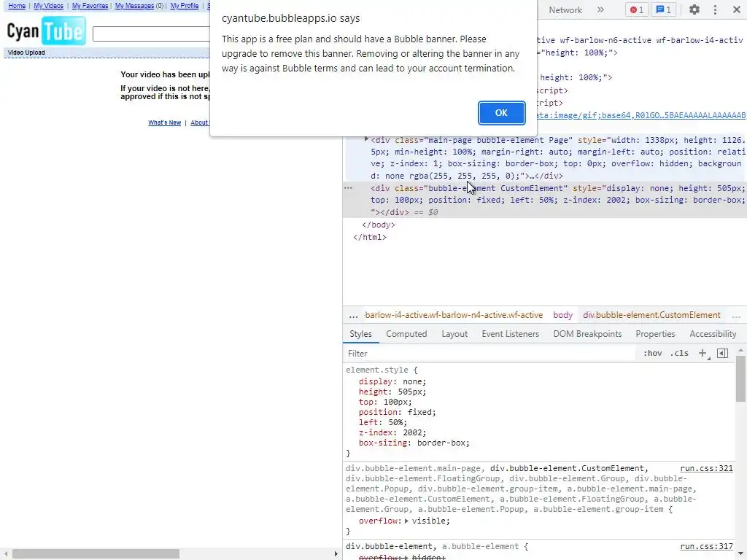Edit the display: none declaration
Viewport: 747px width, 560px height.
click(392, 381)
